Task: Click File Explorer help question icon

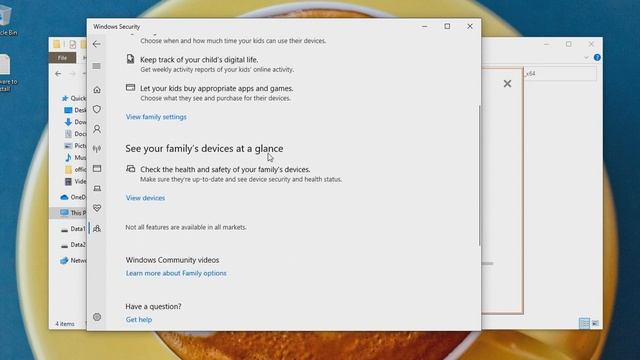Action: point(597,58)
